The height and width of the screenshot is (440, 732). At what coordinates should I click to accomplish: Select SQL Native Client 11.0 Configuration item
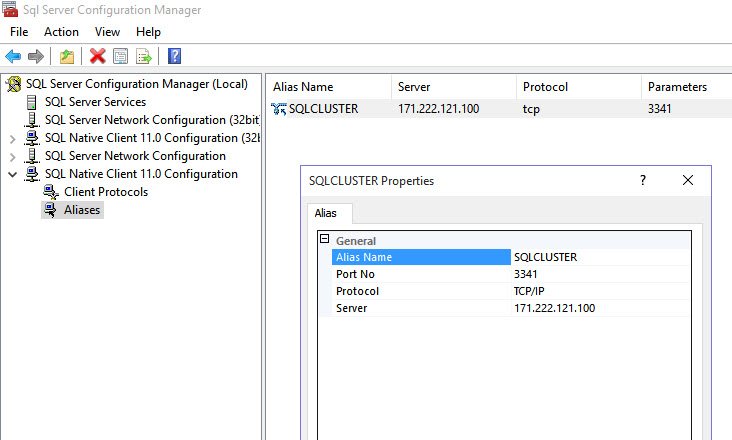141,174
